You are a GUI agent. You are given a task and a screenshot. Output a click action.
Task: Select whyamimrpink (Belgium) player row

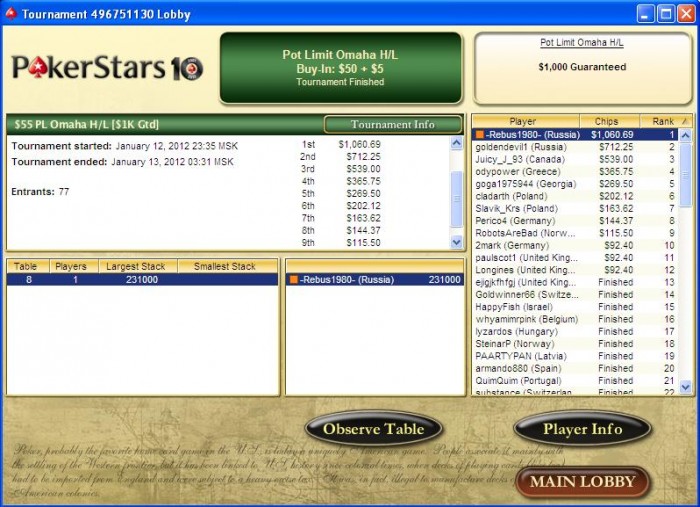(x=575, y=319)
